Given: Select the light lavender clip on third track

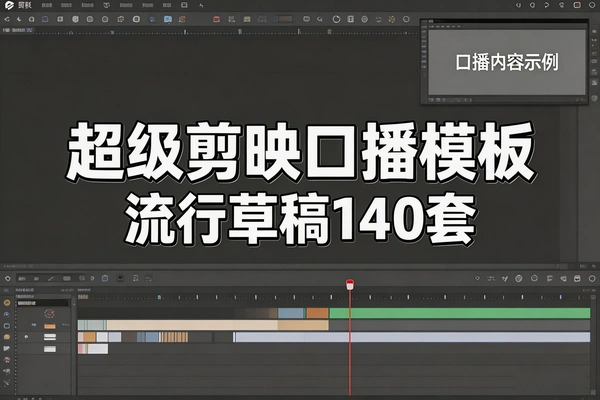Looking at the screenshot, I should coord(410,338).
